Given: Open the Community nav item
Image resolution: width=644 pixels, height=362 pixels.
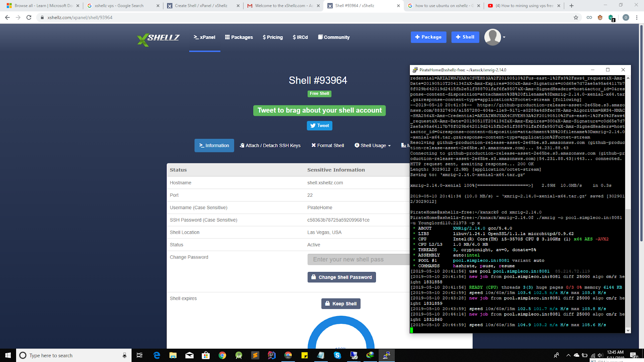Looking at the screenshot, I should click(334, 37).
